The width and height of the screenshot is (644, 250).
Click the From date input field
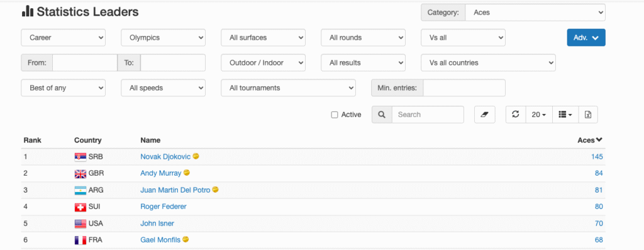tap(85, 63)
